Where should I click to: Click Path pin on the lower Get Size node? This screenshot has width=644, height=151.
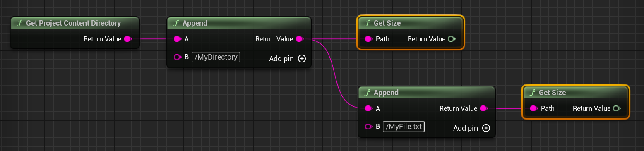pyautogui.click(x=534, y=109)
